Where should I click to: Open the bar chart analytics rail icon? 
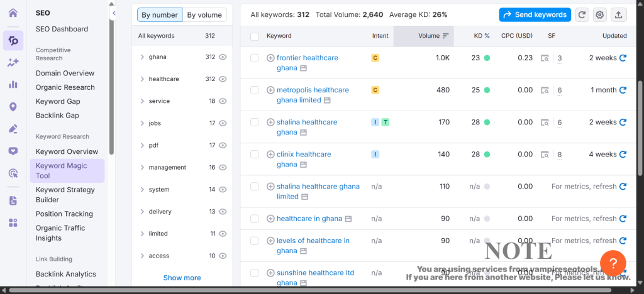point(13,85)
